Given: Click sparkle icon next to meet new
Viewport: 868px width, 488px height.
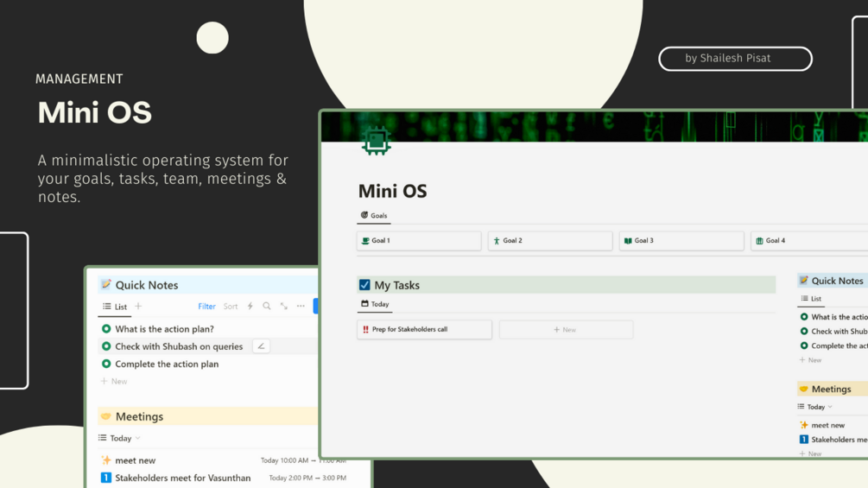Looking at the screenshot, I should click(x=106, y=459).
